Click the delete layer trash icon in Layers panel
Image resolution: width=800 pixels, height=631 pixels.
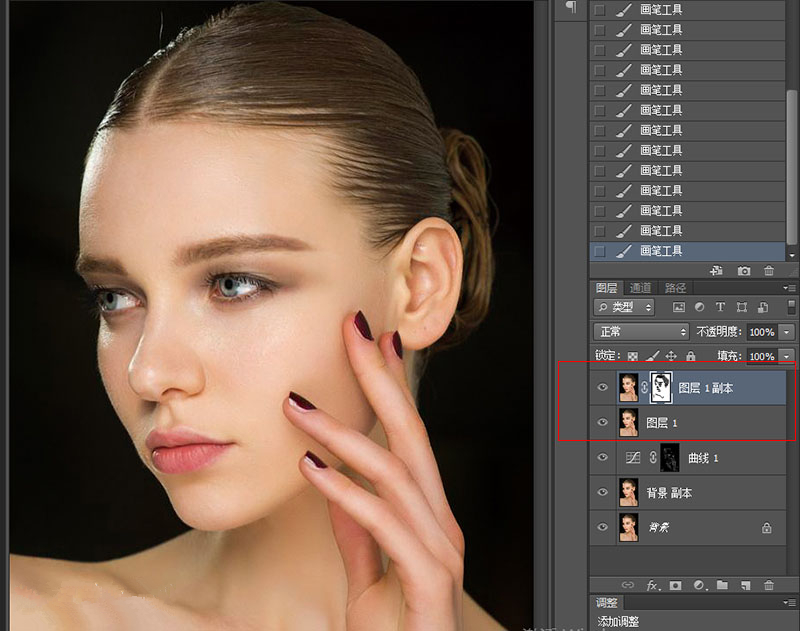[x=769, y=585]
